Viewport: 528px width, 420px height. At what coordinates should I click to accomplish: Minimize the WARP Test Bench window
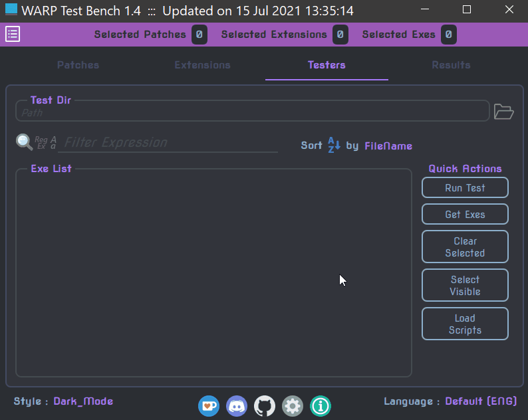(x=425, y=9)
